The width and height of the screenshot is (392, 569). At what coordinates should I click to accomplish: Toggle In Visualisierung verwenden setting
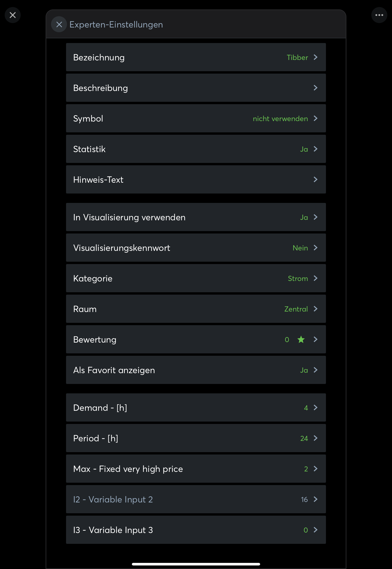click(x=304, y=217)
